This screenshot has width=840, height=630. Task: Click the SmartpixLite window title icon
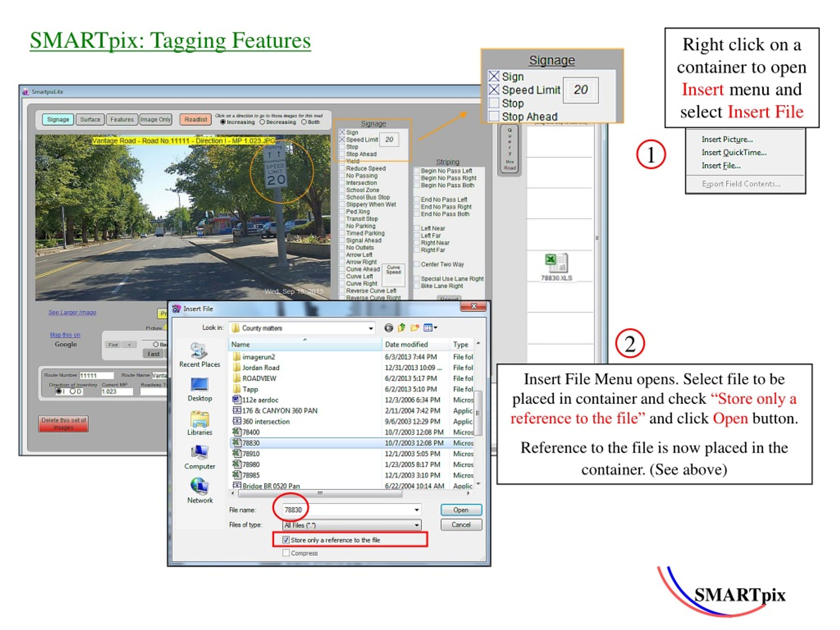point(26,92)
